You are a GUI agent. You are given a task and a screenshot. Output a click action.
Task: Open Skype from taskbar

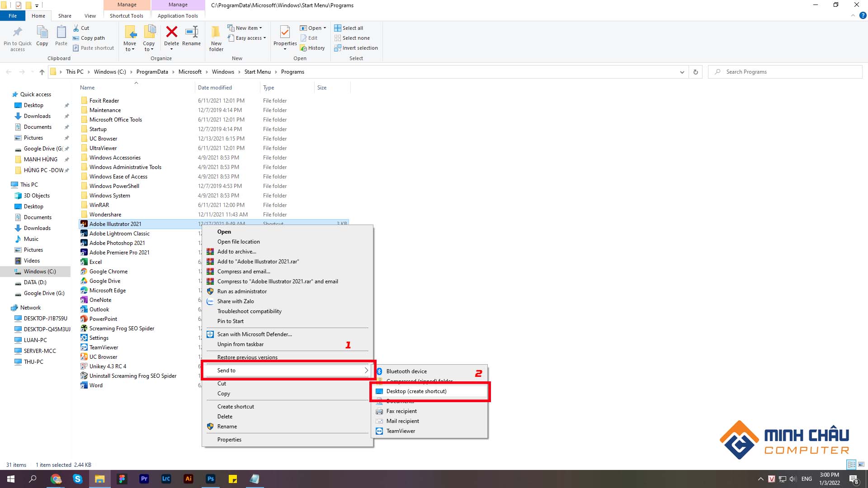pyautogui.click(x=78, y=479)
